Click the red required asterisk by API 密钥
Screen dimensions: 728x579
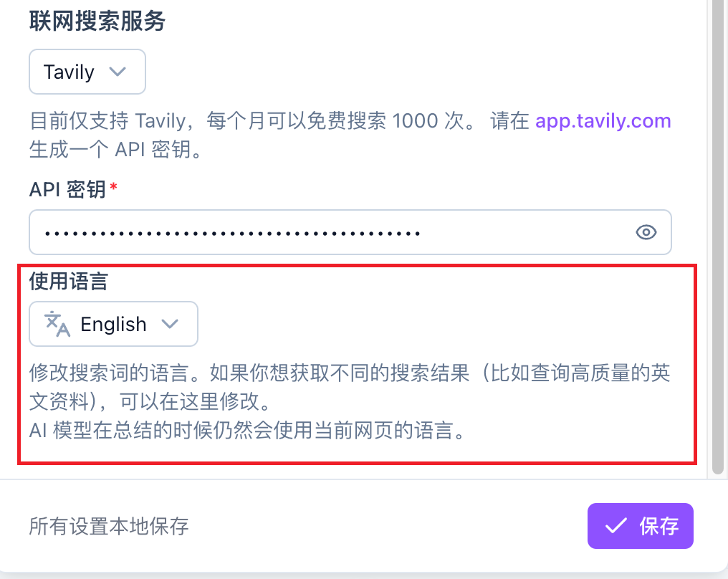113,188
